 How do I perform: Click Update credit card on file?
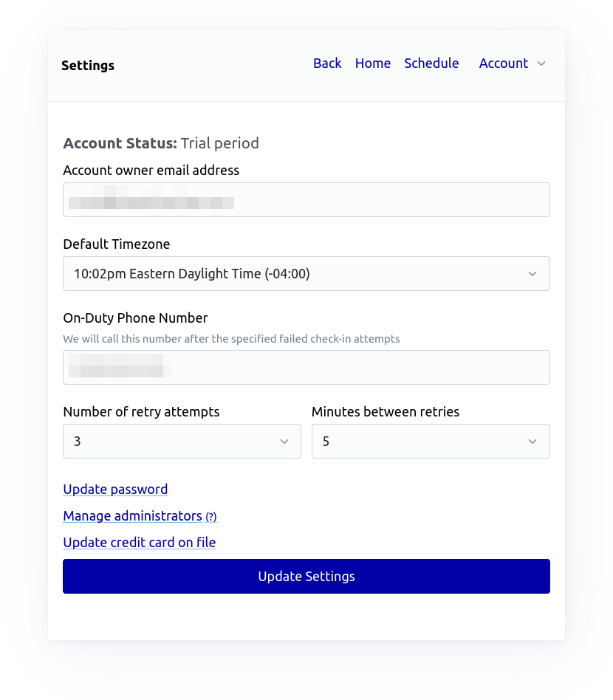(x=140, y=542)
